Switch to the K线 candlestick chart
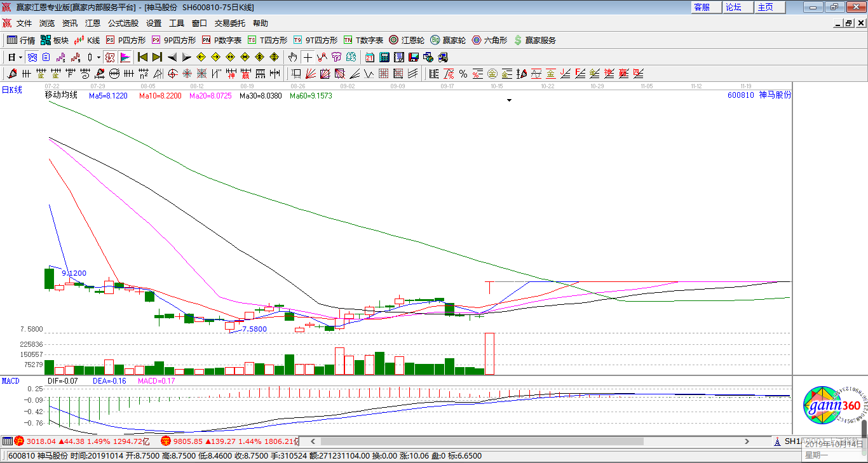This screenshot has height=463, width=868. click(x=87, y=40)
